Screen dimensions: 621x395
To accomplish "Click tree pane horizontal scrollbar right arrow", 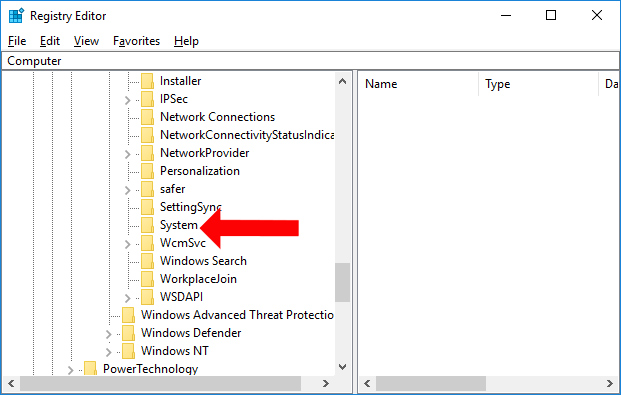I will [326, 384].
